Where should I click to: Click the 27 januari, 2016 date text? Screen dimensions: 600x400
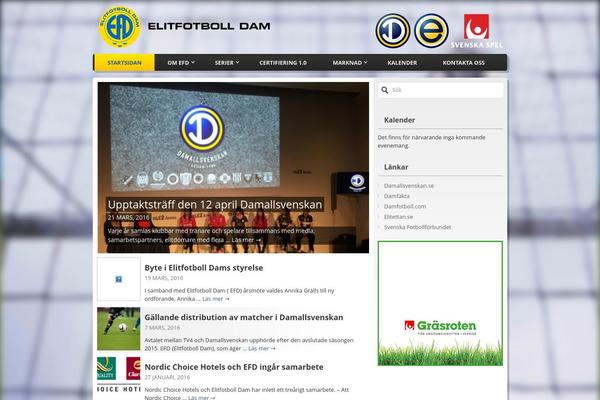click(x=167, y=377)
